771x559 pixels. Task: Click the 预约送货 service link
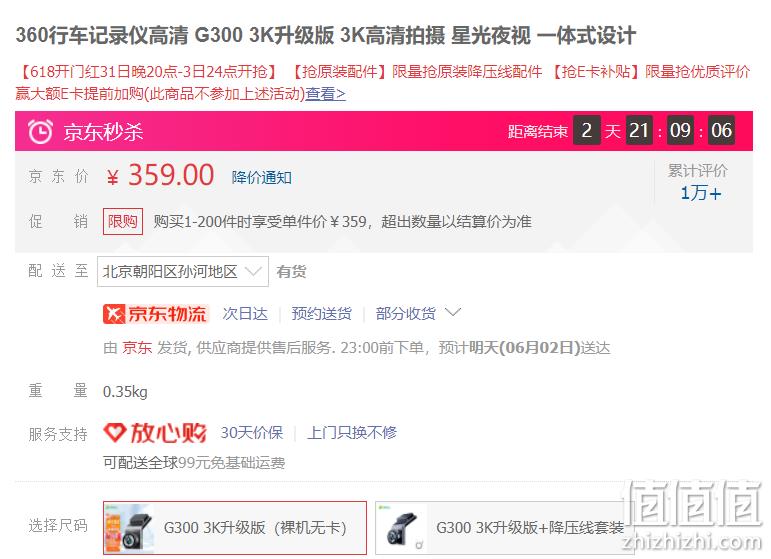point(322,314)
